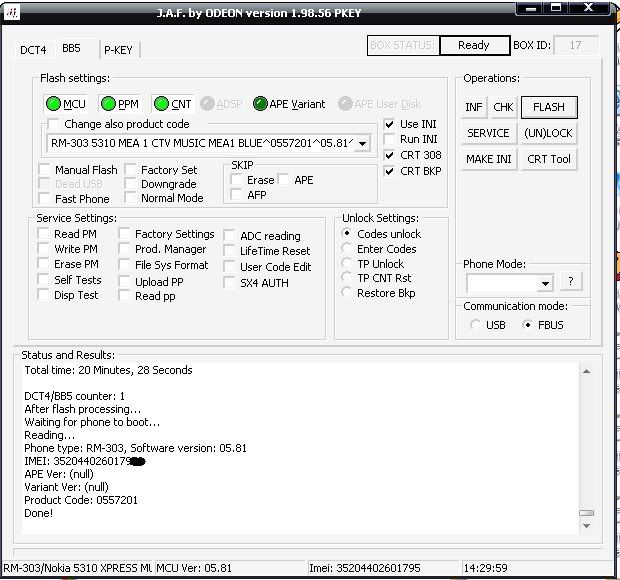Screen dimensions: 620x580
Task: Click the 'Total time: 20 Minutes, 28 Seconds' line
Action: click(x=108, y=370)
